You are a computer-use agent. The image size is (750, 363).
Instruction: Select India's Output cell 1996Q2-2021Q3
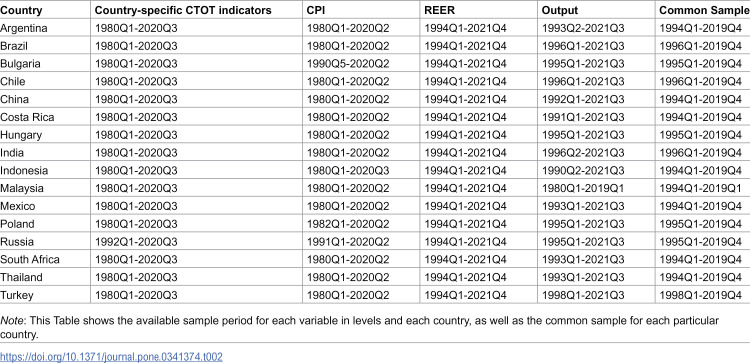click(583, 153)
